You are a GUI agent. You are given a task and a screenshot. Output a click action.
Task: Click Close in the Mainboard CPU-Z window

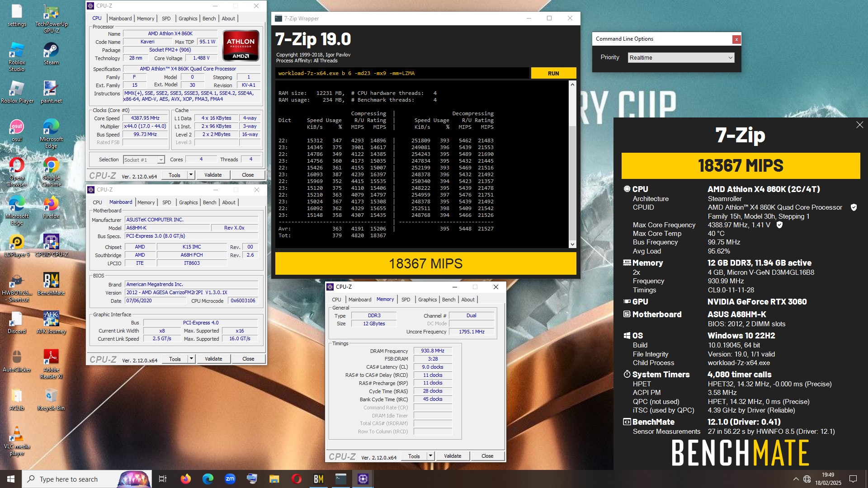(x=248, y=359)
